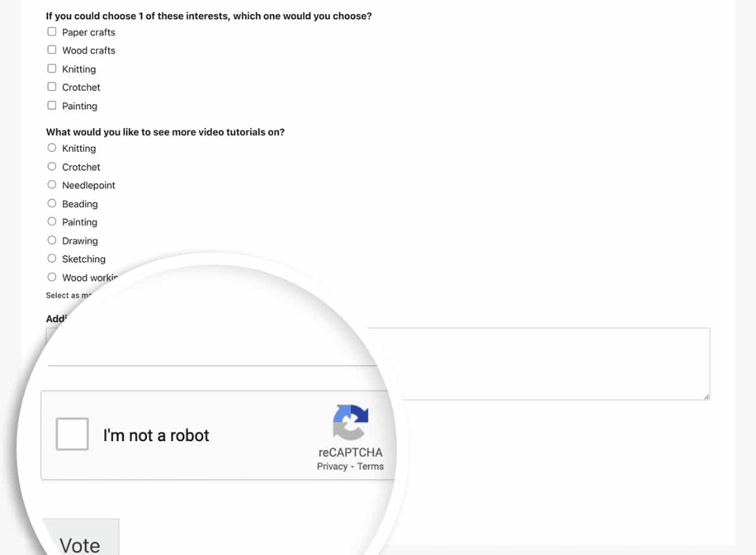The image size is (756, 555).
Task: Pick the Drawing radio button
Action: click(x=51, y=240)
